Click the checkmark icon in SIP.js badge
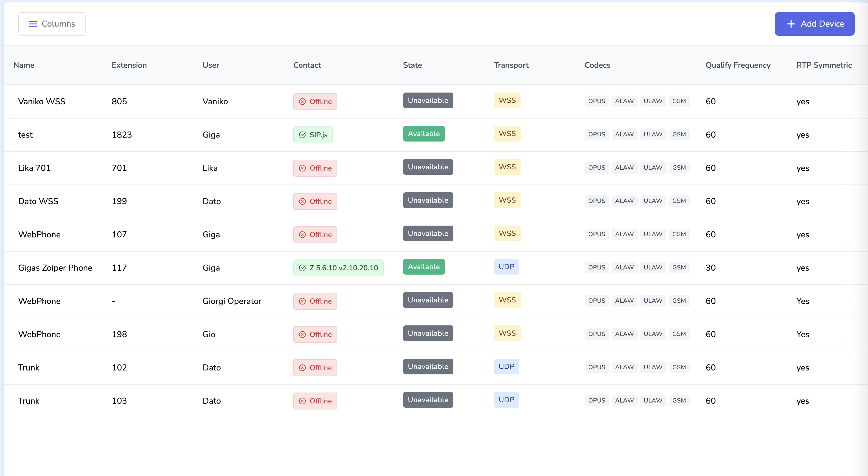This screenshot has height=476, width=868. click(x=302, y=135)
